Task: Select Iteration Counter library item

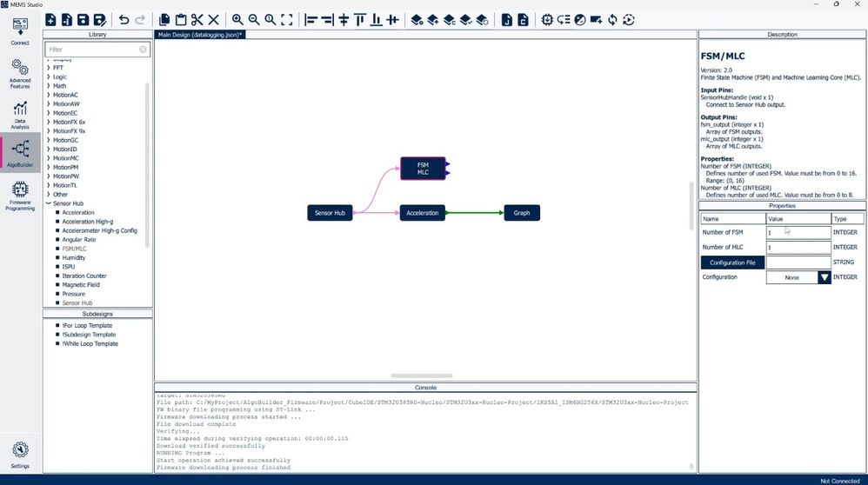Action: coord(84,276)
